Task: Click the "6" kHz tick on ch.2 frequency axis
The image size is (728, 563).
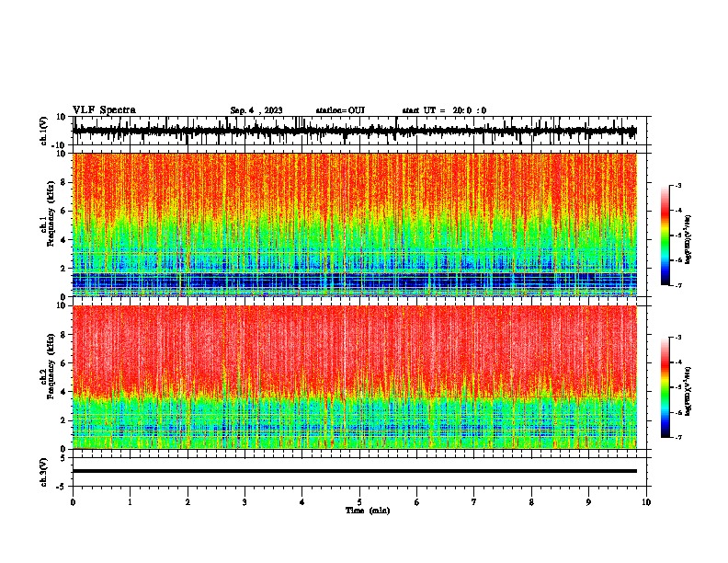Action: pos(63,363)
